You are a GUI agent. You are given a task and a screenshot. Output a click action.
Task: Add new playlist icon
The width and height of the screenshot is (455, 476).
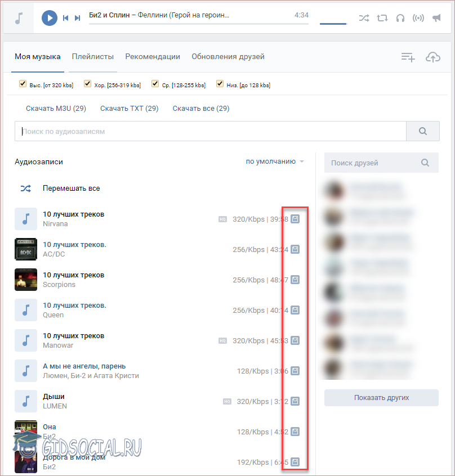coord(408,57)
